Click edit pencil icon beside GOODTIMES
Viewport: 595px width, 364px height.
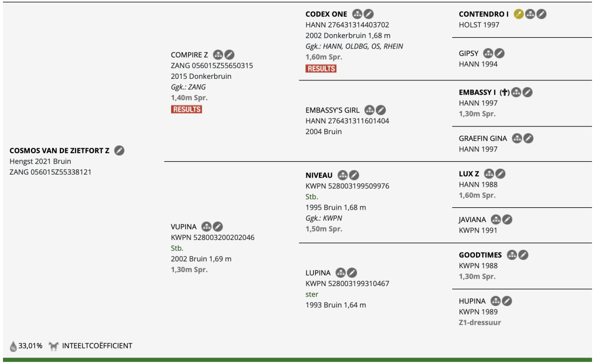(x=524, y=255)
